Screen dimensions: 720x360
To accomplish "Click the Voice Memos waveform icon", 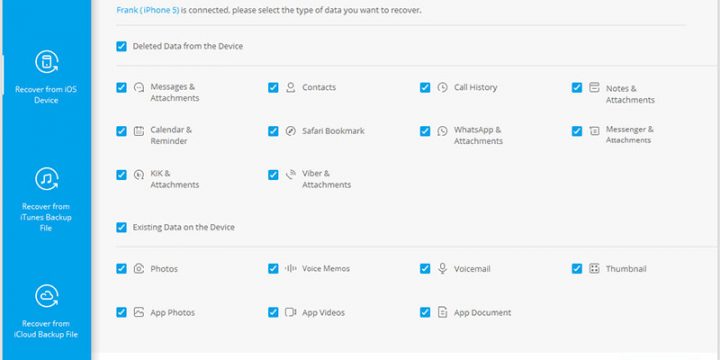I will pyautogui.click(x=290, y=269).
